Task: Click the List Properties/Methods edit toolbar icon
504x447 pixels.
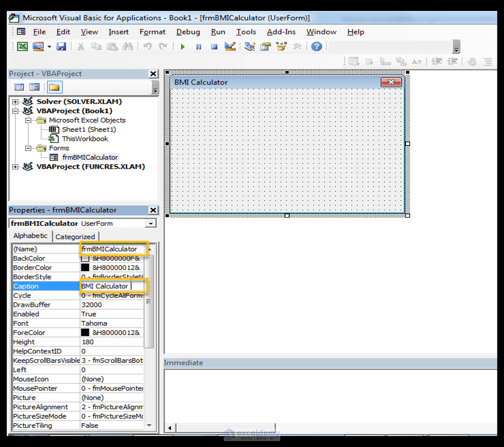Action: point(354,61)
